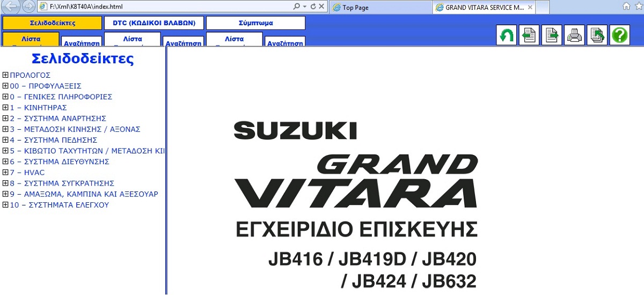Expand the 0 – ΓΕΝΙΚΕΣ ΠΛΗΡΟΦΟΡΙΕΣ node
The height and width of the screenshot is (295, 644).
click(x=5, y=97)
